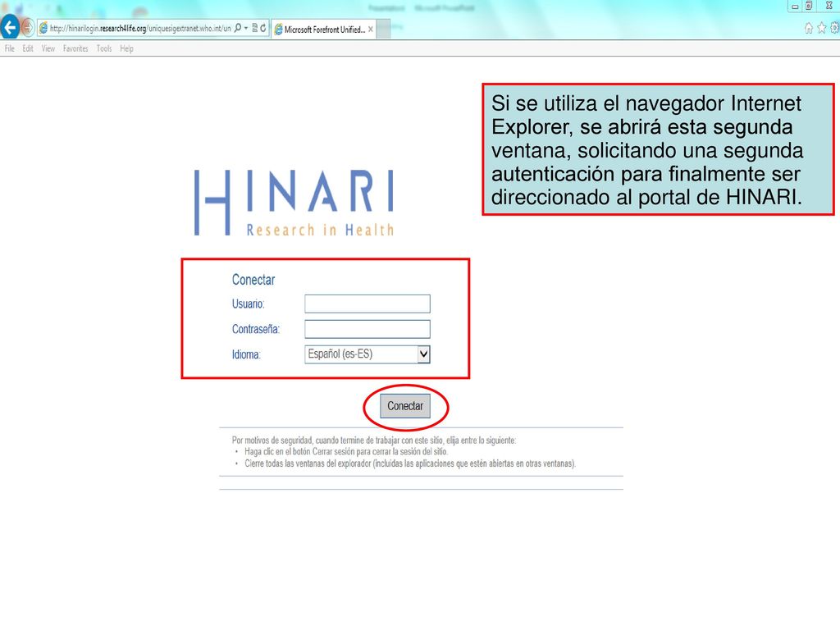Click the 'Usuario:' label
840x630 pixels.
point(248,304)
